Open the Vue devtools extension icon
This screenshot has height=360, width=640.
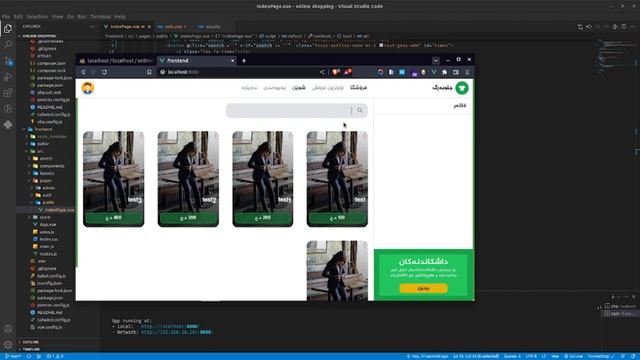click(x=434, y=72)
